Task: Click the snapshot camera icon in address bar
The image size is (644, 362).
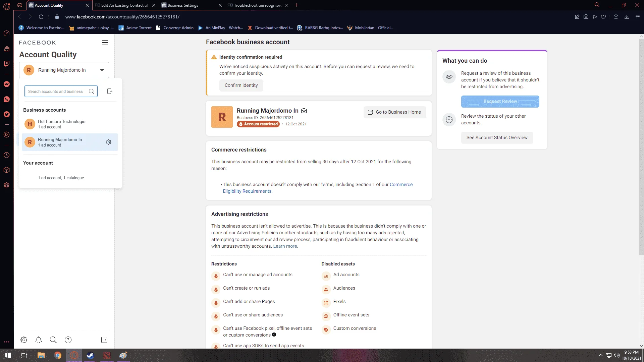Action: tap(586, 17)
